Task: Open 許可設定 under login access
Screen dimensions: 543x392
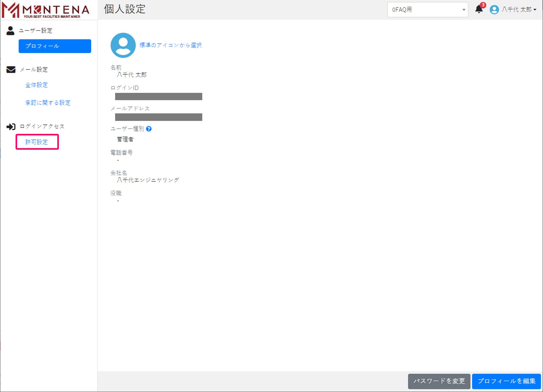Action: click(x=37, y=142)
